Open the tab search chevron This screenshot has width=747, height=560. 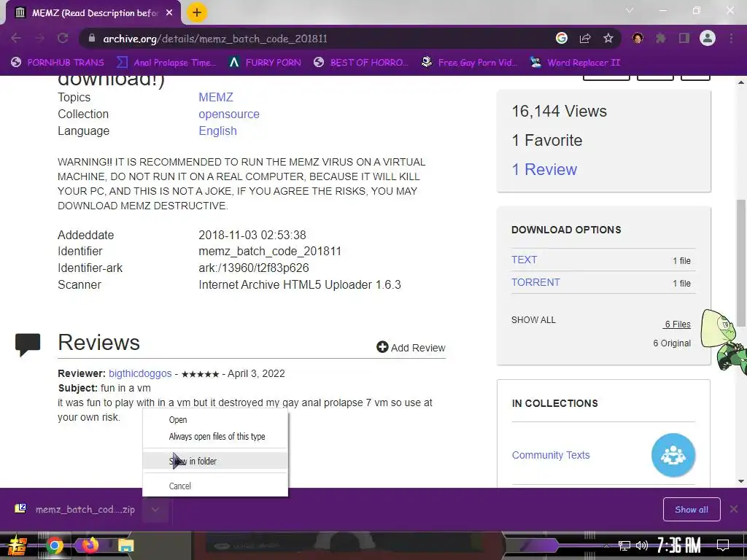[630, 10]
